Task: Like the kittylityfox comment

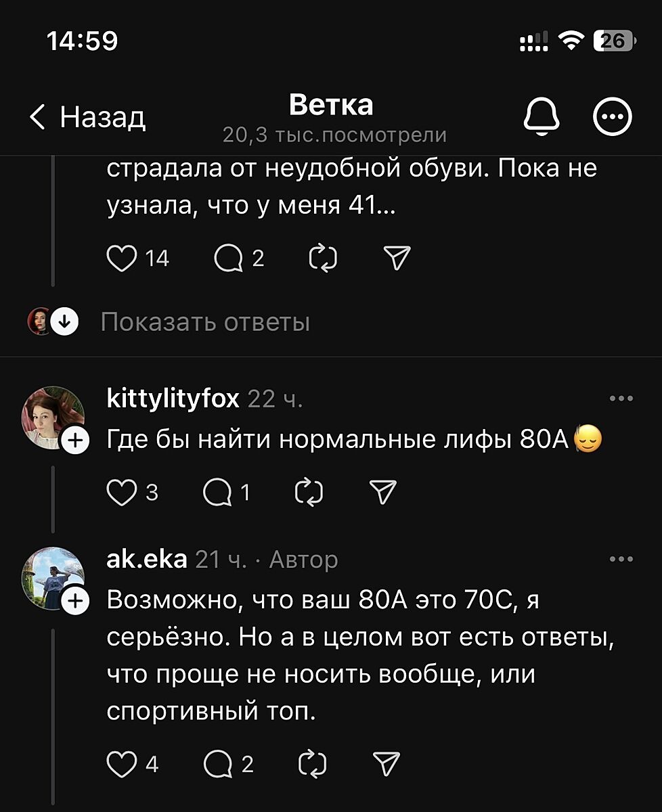Action: (122, 493)
